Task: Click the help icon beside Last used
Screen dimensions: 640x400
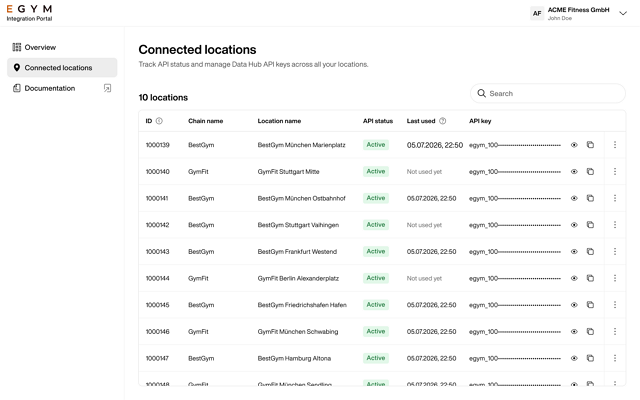Action: (x=442, y=121)
